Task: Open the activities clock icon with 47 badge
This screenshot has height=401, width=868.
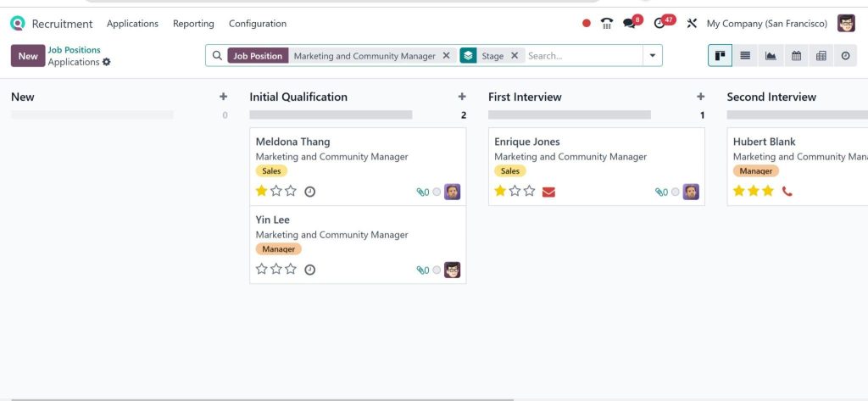Action: (659, 23)
